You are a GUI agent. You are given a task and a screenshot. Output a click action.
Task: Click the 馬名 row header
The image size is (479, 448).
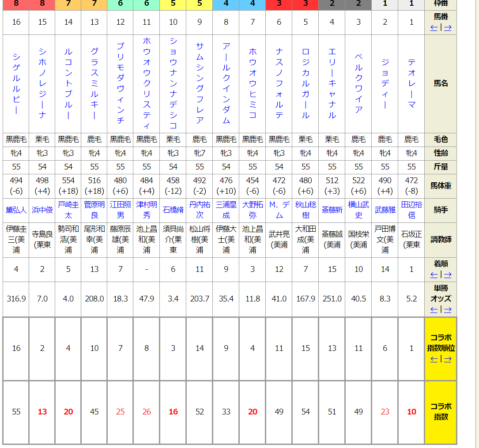click(441, 83)
